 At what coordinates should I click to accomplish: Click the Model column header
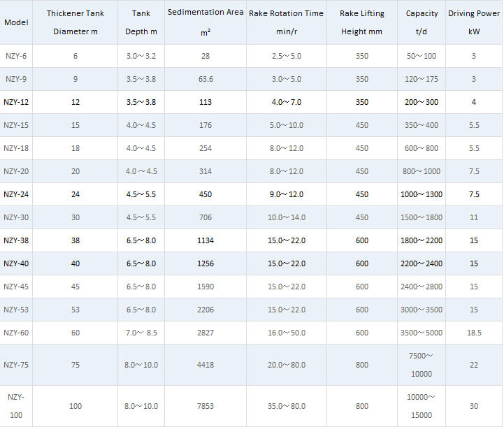[16, 22]
